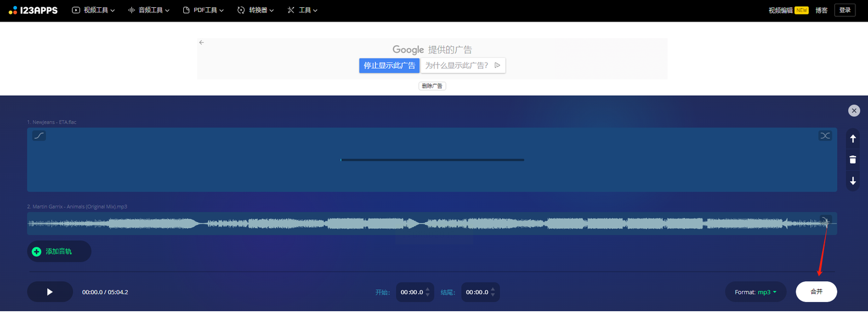Open the 转换器 menu

click(x=256, y=10)
